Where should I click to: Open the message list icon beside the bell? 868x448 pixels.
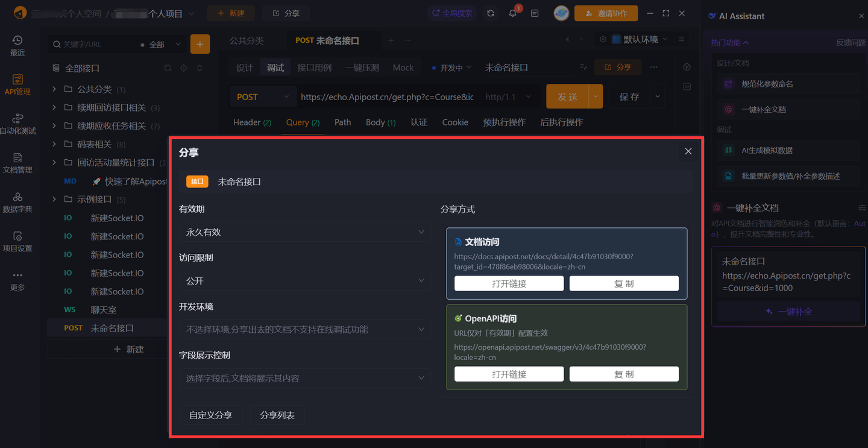click(x=535, y=13)
